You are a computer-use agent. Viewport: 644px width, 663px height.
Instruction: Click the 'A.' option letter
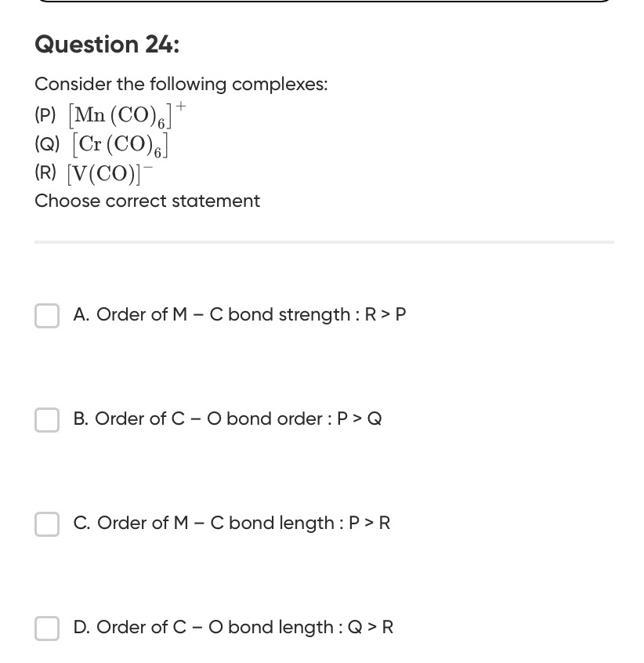point(81,315)
